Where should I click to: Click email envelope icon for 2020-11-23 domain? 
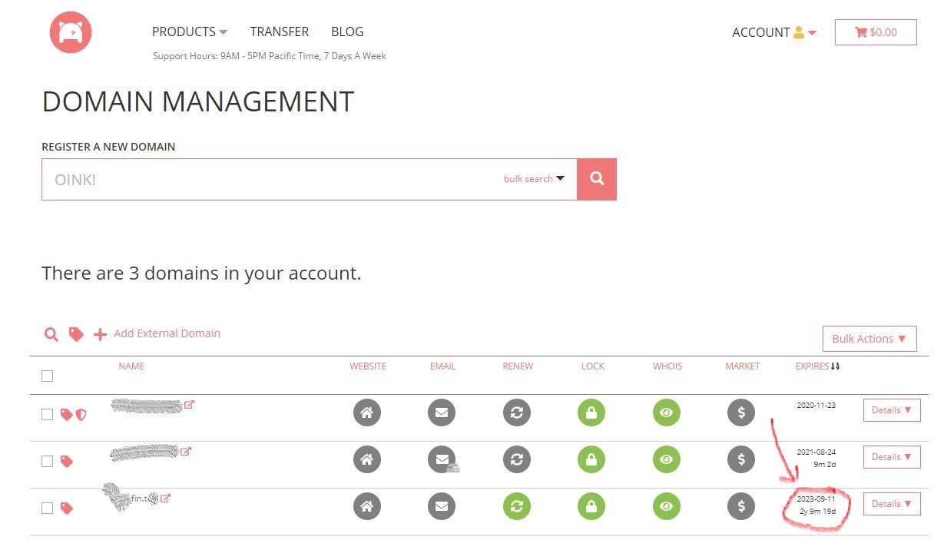pyautogui.click(x=442, y=413)
